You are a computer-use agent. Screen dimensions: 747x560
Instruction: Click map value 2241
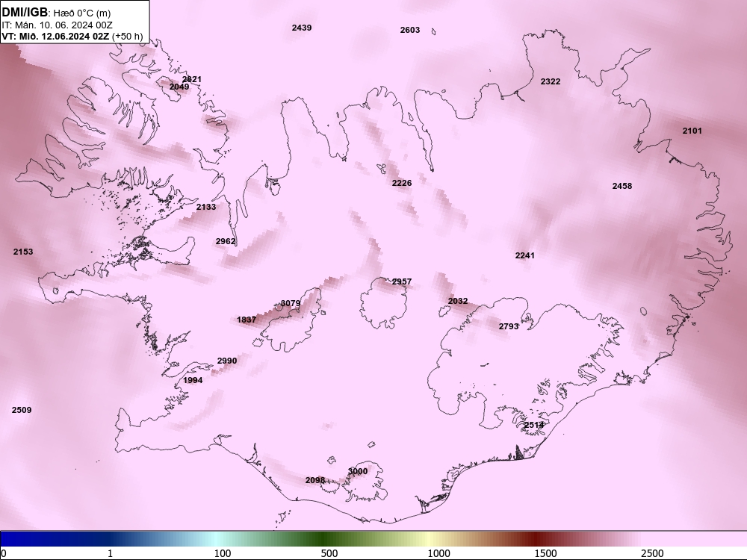[x=524, y=255]
